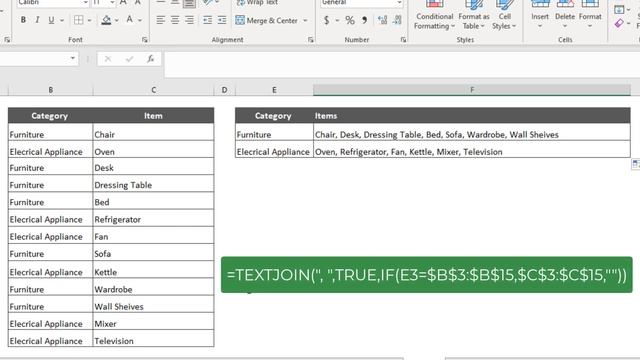Apply accounting number format dollar icon

[327, 20]
